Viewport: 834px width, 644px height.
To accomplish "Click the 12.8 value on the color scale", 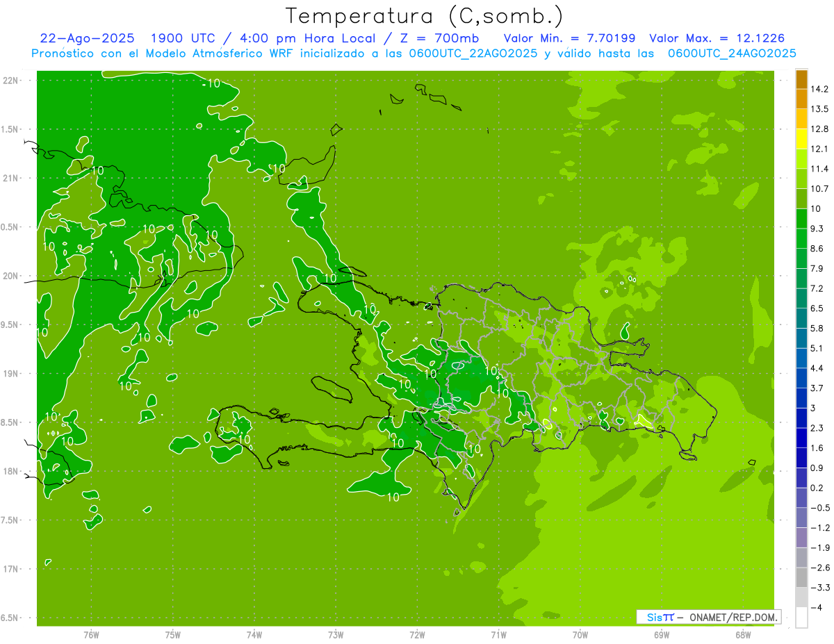I will pyautogui.click(x=819, y=129).
